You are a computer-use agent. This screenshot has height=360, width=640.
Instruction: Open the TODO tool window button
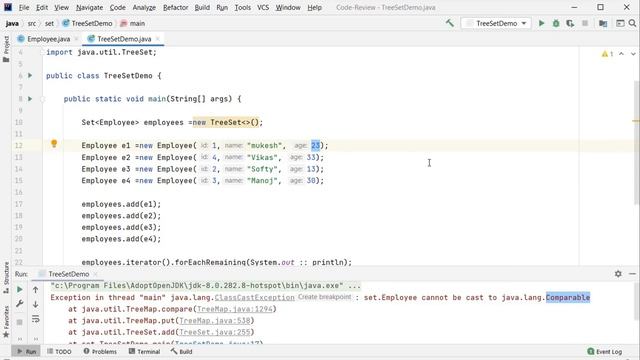(59, 351)
